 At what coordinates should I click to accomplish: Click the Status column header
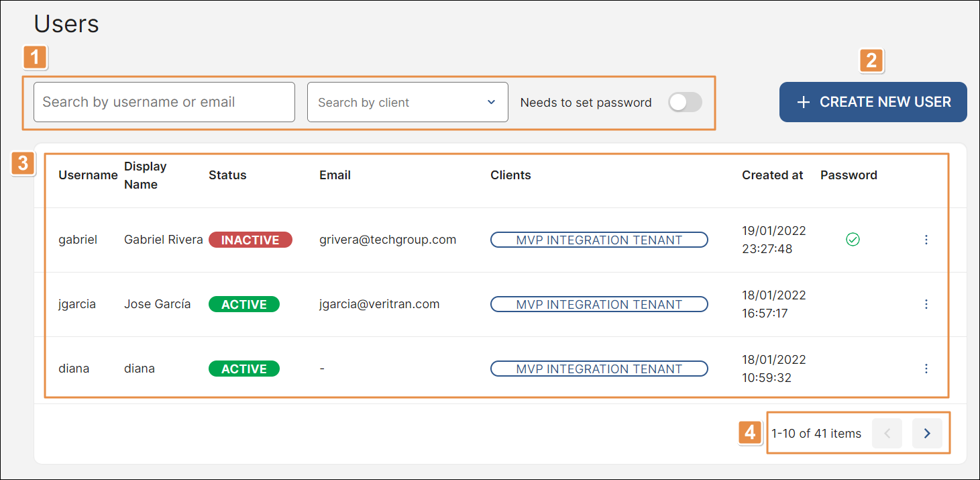[x=227, y=175]
